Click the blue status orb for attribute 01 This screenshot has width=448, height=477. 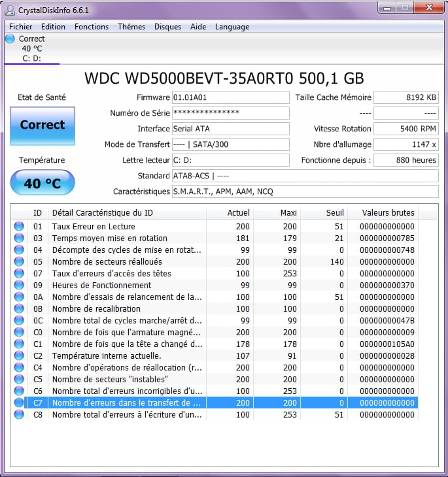19,227
